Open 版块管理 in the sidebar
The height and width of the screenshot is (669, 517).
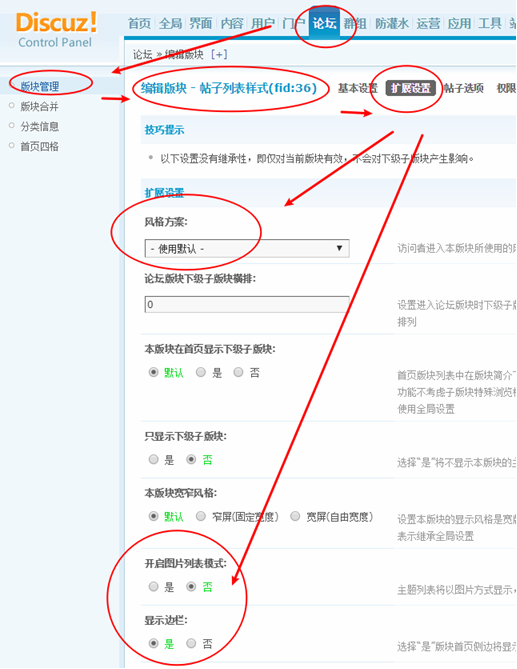[x=40, y=86]
